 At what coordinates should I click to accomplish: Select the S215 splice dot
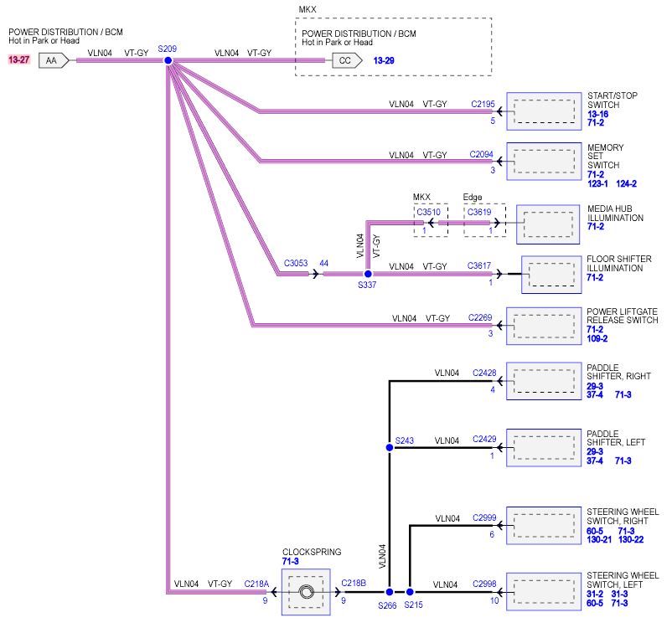(410, 591)
